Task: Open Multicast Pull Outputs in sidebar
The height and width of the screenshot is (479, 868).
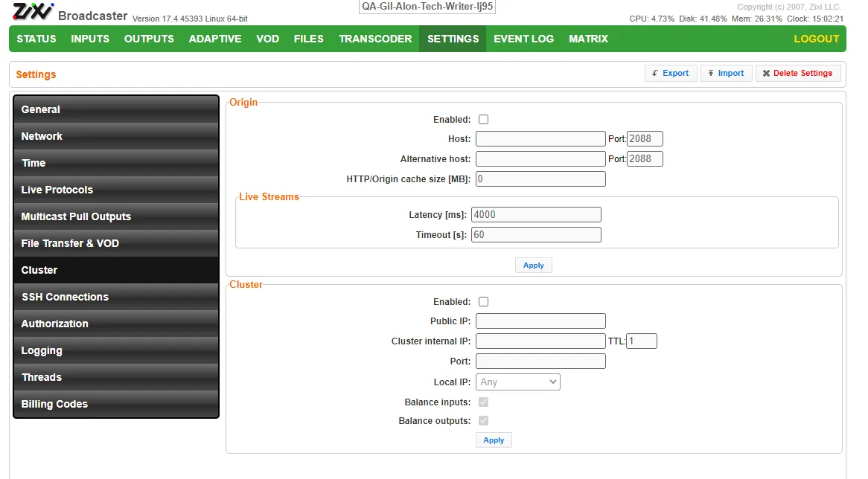Action: [116, 217]
